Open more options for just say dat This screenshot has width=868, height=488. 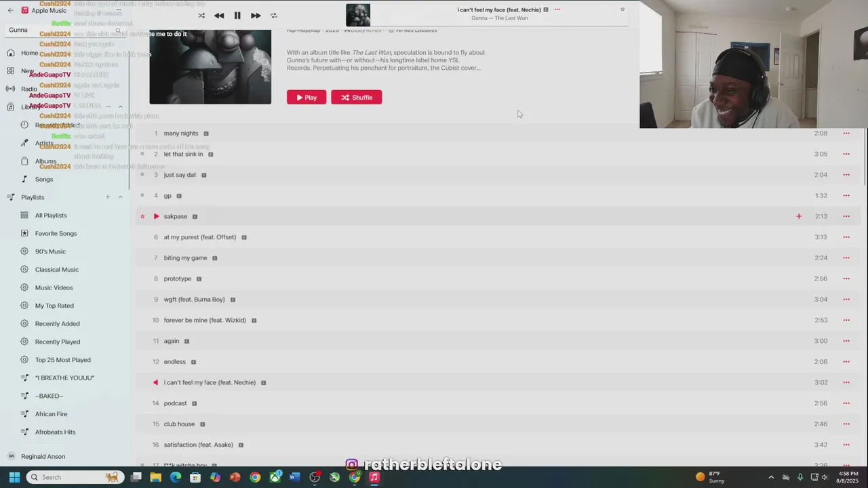coord(846,175)
